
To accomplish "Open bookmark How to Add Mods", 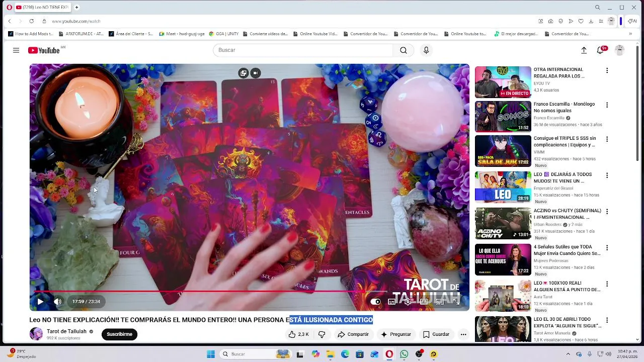I will [30, 34].
